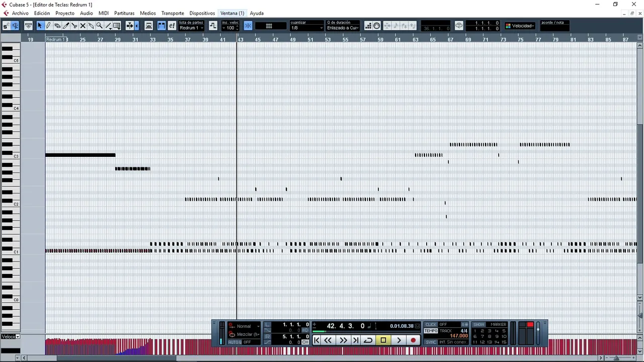Select the Object Selection arrow tool
Screen dimensions: 644x362
pyautogui.click(x=40, y=26)
